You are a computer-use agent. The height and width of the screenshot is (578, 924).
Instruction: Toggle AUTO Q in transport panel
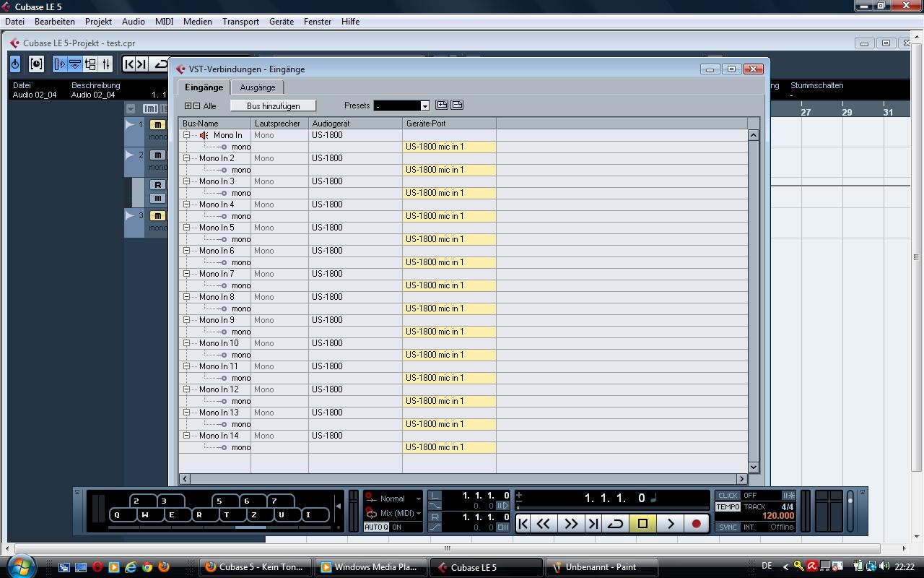coord(376,527)
